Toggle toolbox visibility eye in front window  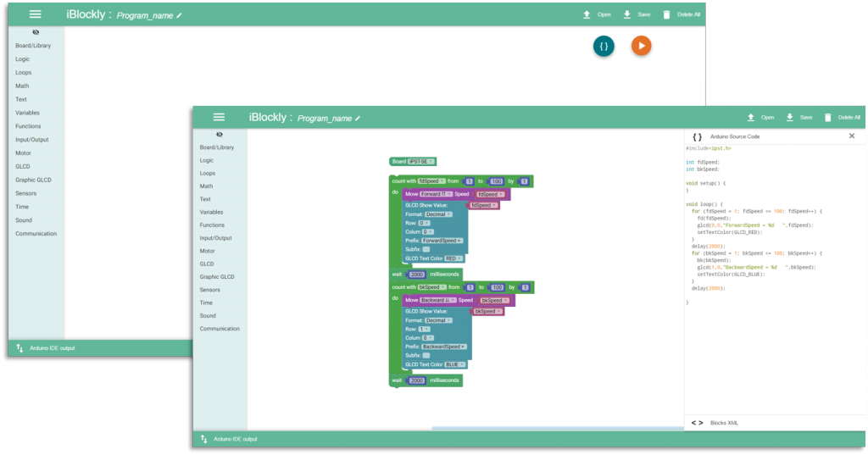click(220, 135)
